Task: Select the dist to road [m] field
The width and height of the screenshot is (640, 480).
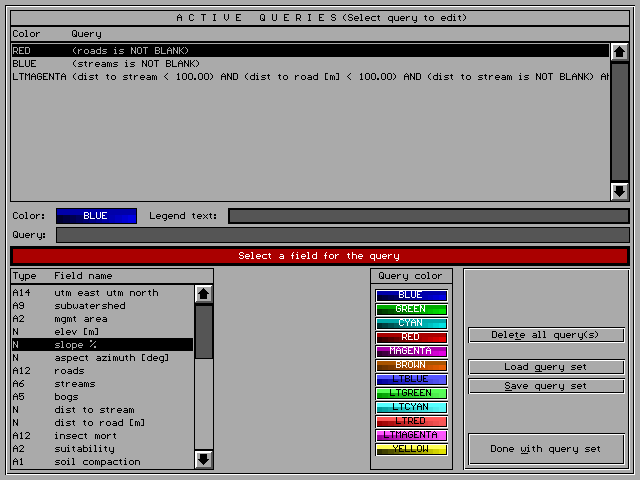Action: tap(102, 423)
